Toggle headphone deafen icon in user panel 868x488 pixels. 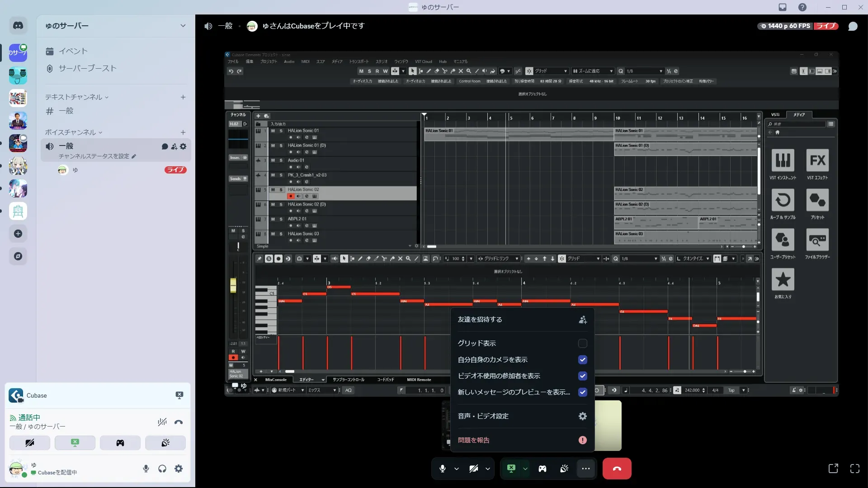click(162, 469)
